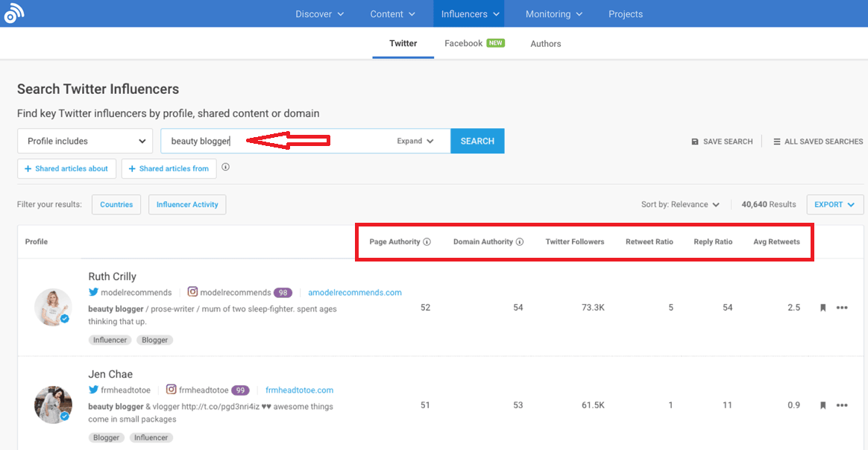Open the Monitoring menu
The image size is (868, 450).
[553, 14]
